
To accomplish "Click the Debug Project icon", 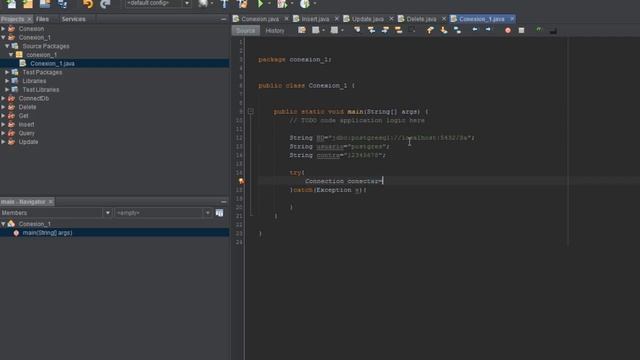I will (x=282, y=4).
